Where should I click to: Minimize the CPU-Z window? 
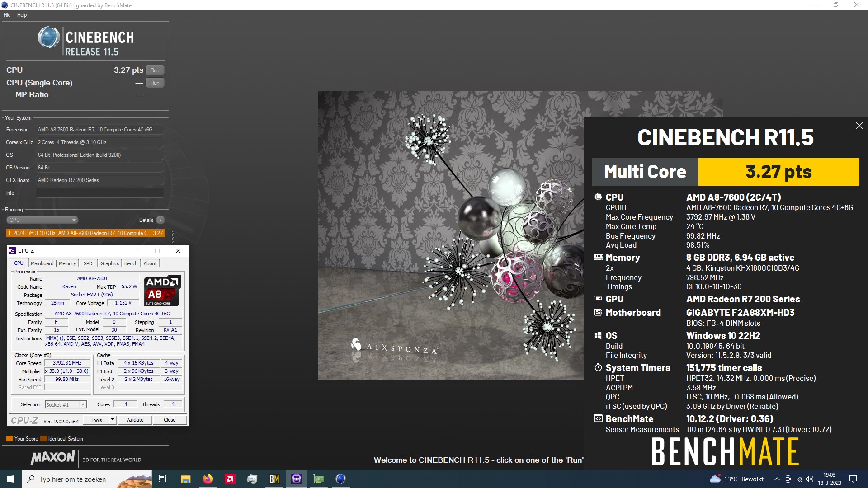coord(137,251)
